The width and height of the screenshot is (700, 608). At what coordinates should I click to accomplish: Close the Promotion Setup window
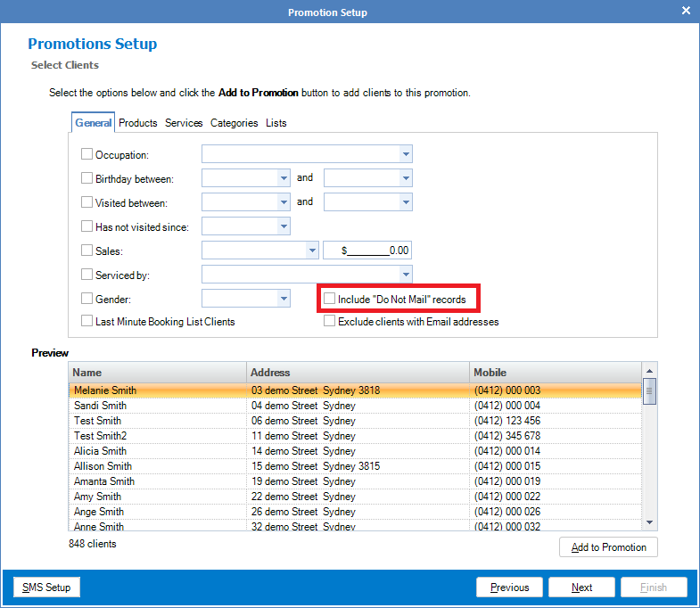[686, 12]
